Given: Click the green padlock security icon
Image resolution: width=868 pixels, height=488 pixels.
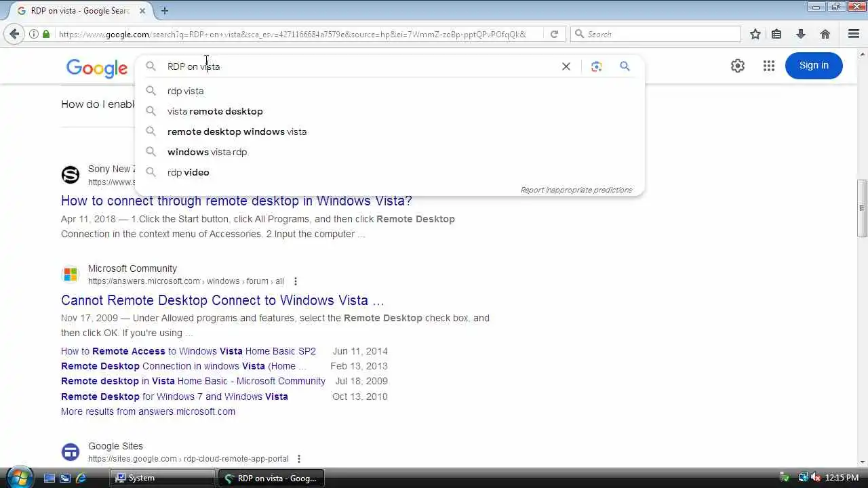Looking at the screenshot, I should click(46, 34).
